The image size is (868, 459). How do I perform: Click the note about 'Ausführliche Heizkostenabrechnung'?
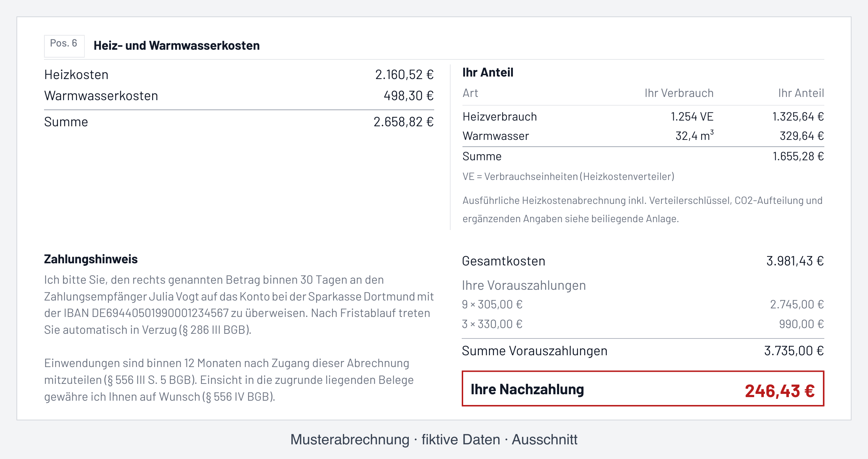click(x=642, y=210)
